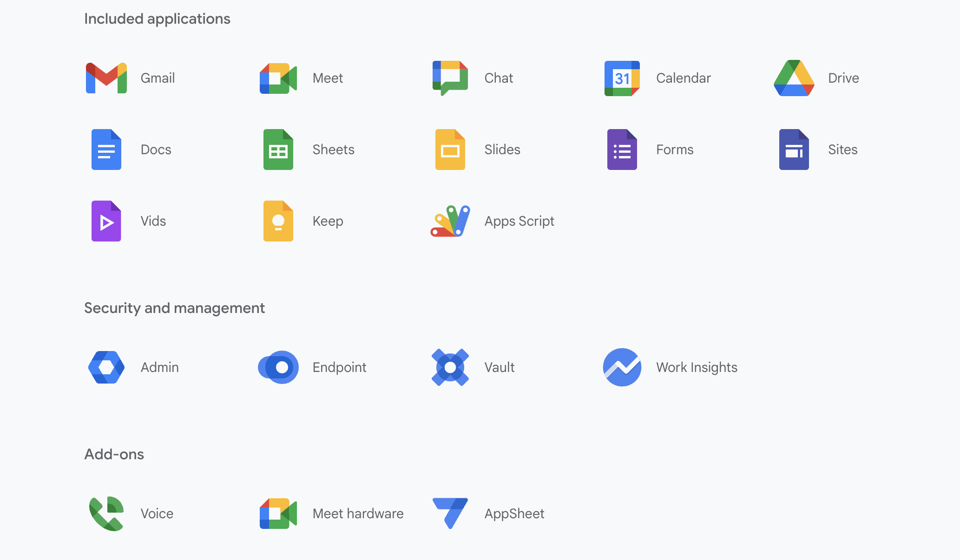Click the Gmail envelope icon
The height and width of the screenshot is (560, 960).
pos(106,78)
